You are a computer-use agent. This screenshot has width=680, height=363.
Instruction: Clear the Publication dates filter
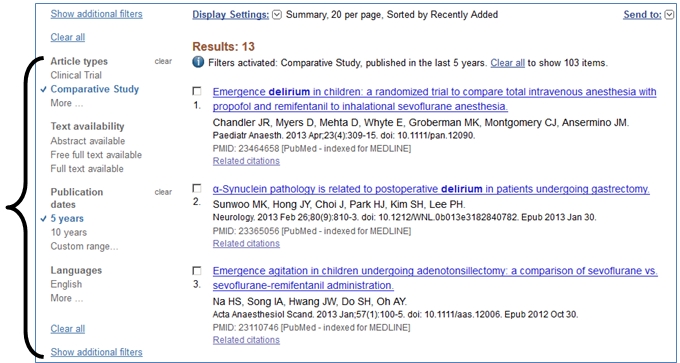coord(163,192)
